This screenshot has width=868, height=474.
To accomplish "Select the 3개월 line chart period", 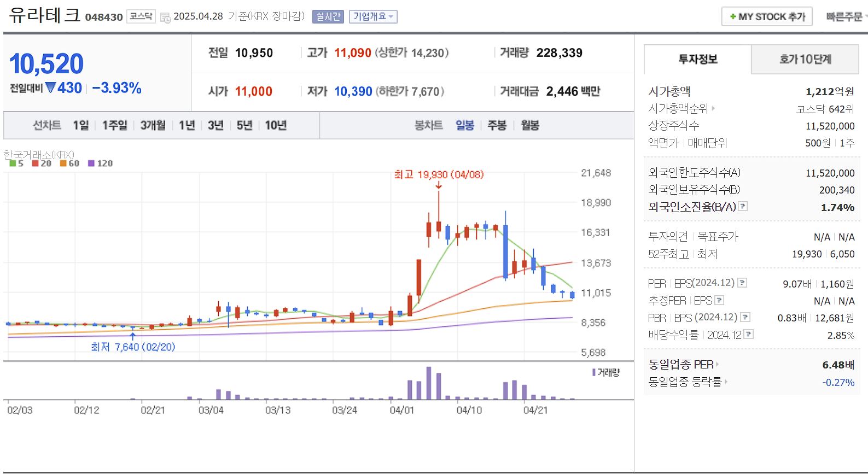I will (153, 125).
